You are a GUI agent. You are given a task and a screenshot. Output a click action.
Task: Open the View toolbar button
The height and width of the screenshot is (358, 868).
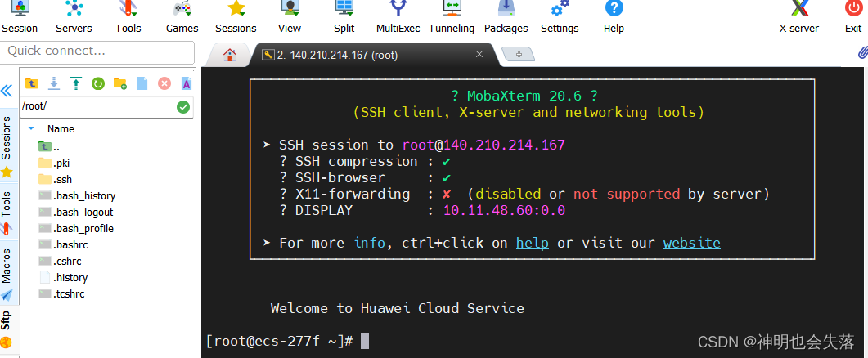pos(290,18)
